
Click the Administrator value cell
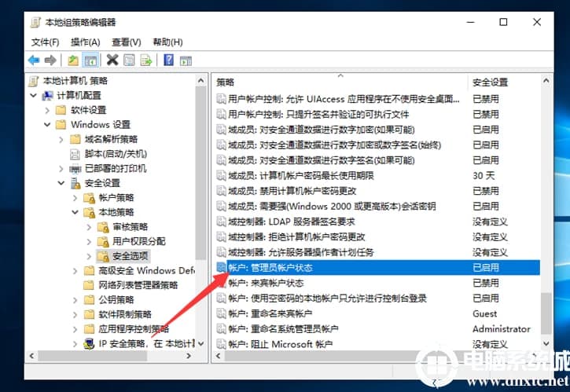click(x=502, y=329)
